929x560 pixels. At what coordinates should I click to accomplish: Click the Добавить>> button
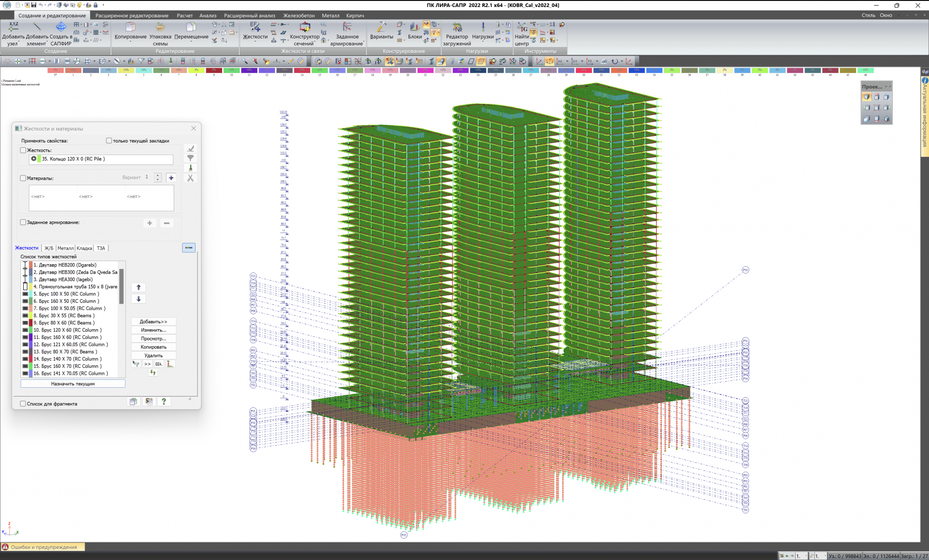[x=153, y=322]
